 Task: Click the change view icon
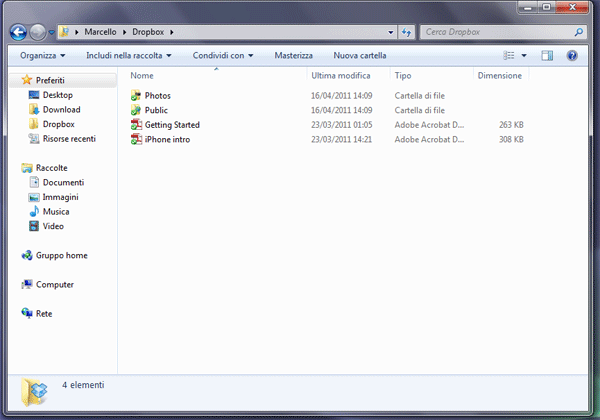[509, 55]
